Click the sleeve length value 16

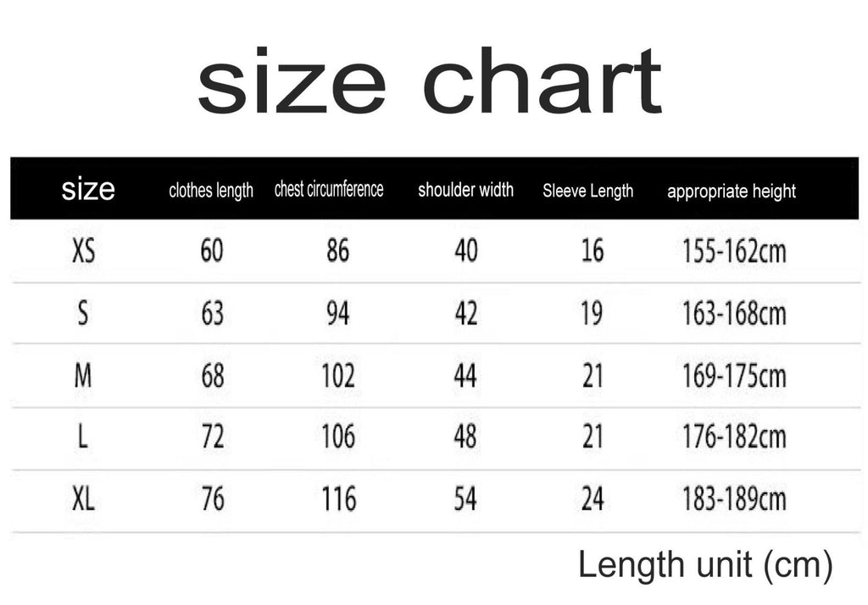(x=593, y=251)
